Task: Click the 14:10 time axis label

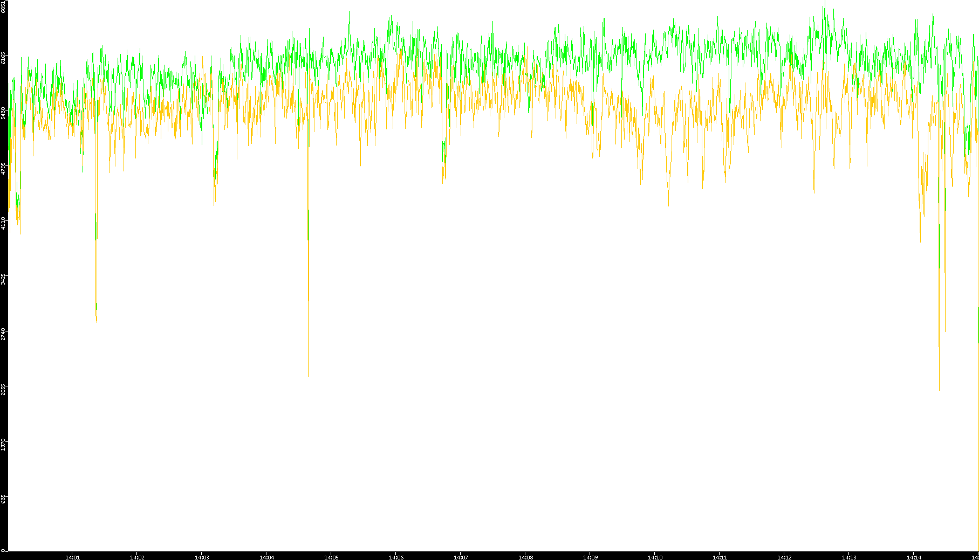Action: tap(655, 557)
